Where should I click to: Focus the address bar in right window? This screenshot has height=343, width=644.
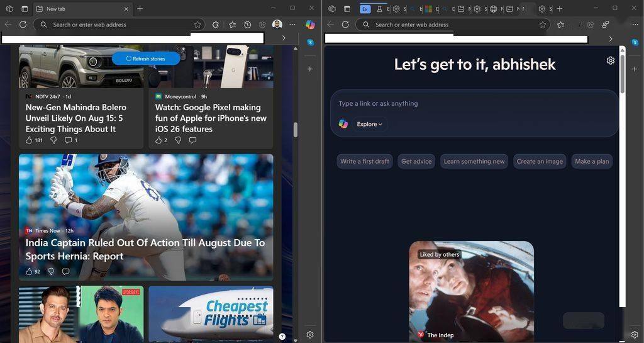tap(453, 25)
